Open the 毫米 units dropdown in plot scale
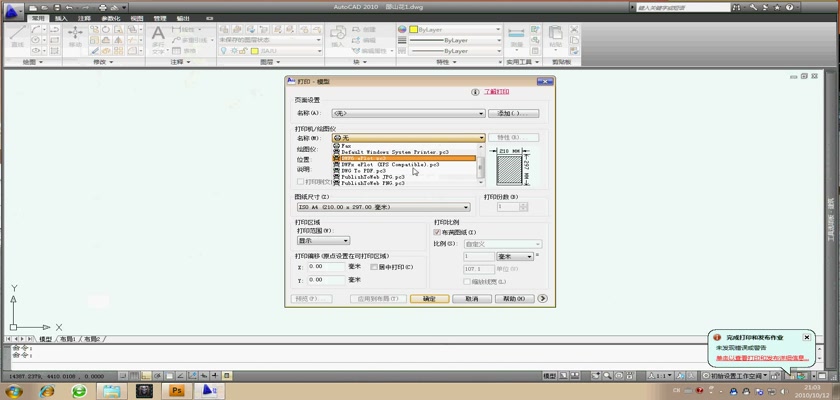 515,256
